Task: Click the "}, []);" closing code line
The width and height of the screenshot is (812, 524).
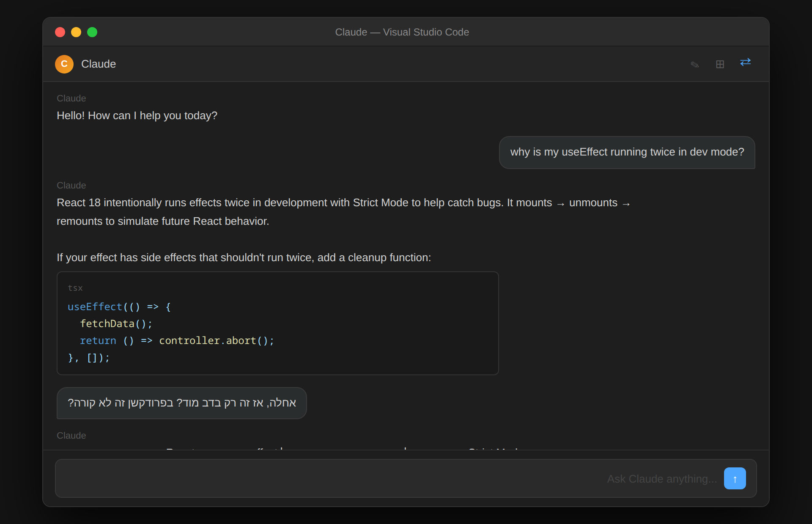Action: [89, 358]
